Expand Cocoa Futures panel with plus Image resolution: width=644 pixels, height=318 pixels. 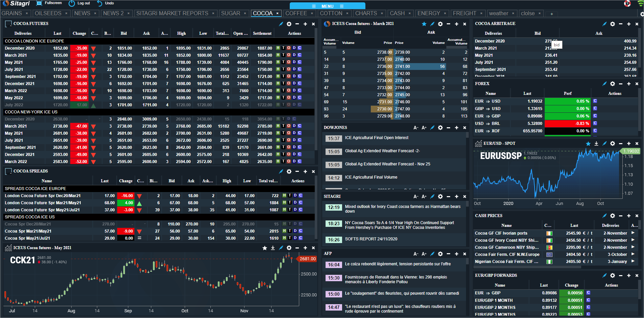pyautogui.click(x=305, y=24)
